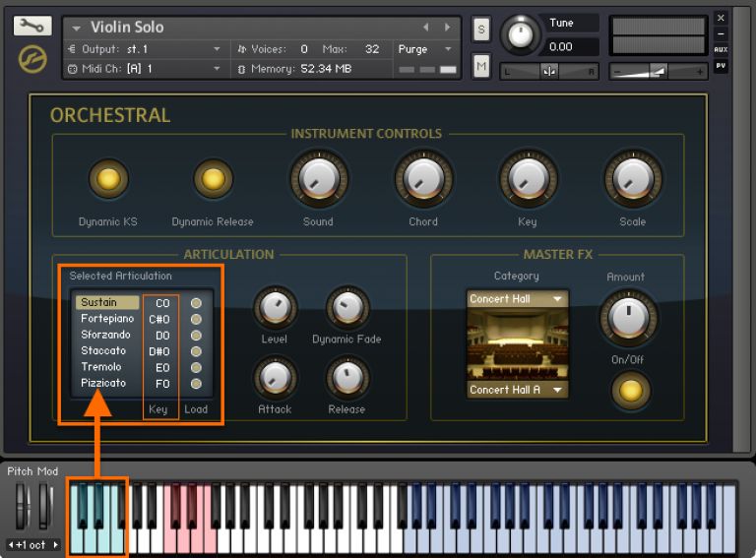The width and height of the screenshot is (756, 558).
Task: Toggle the Dynamic KS button
Action: (x=108, y=179)
